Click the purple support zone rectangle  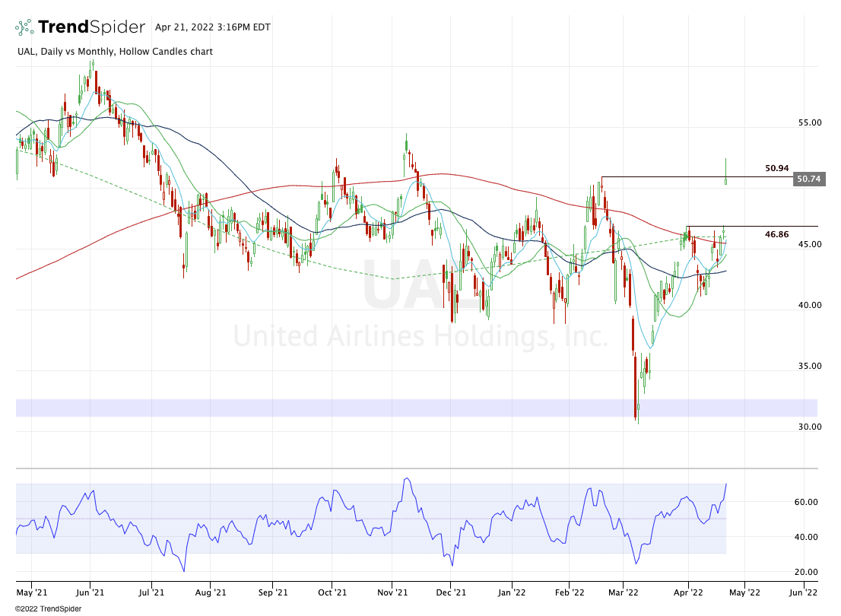[x=416, y=408]
